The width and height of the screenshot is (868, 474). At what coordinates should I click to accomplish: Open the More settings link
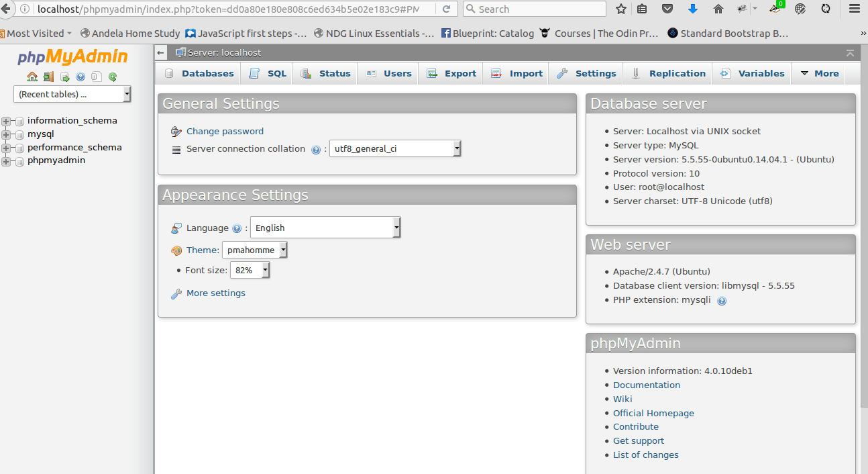[x=215, y=293]
